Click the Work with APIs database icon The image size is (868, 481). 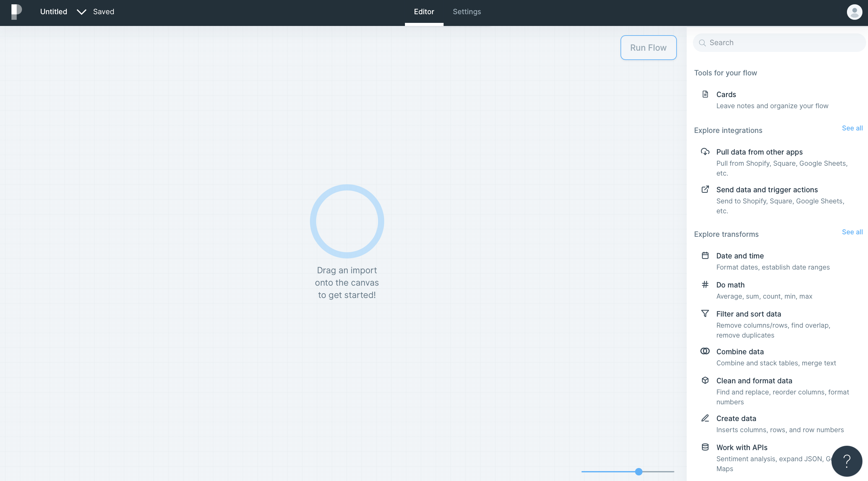705,447
